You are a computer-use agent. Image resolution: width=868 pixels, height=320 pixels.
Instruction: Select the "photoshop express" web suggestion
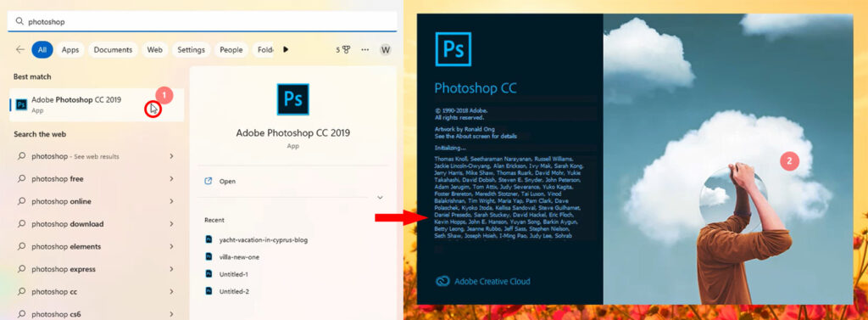[96, 269]
